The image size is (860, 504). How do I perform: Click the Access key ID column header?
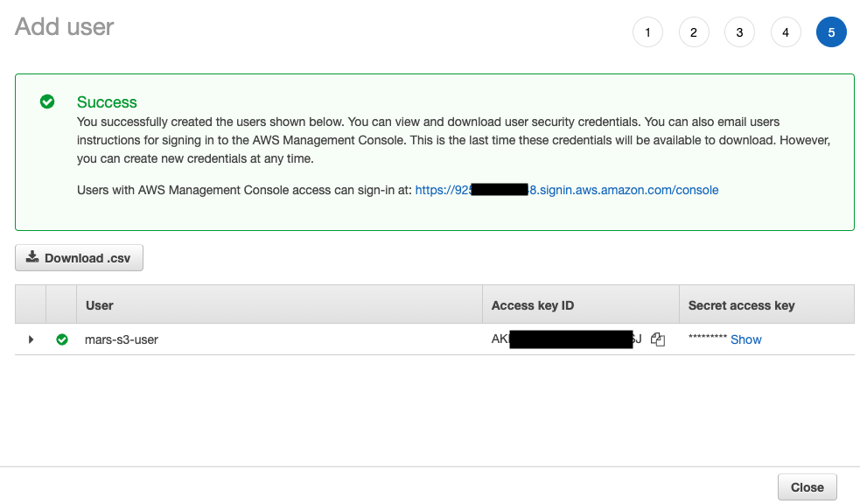click(533, 304)
